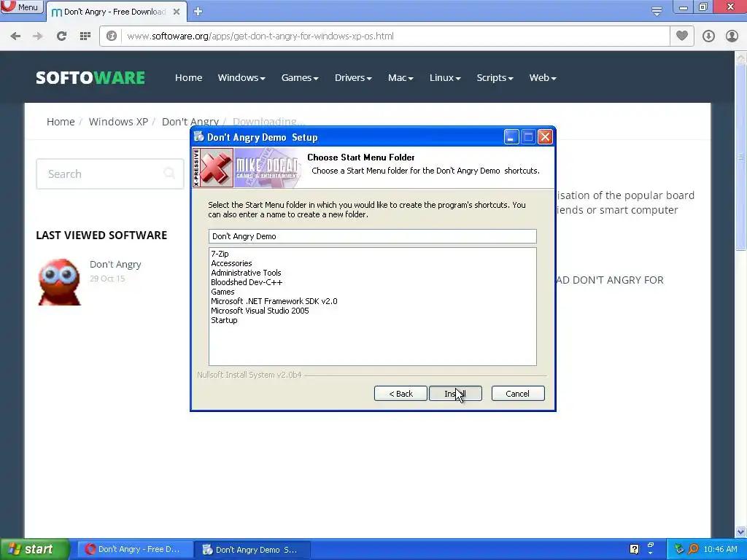
Task: Switch to Don't Angry Demo Setup taskbar button
Action: [253, 550]
